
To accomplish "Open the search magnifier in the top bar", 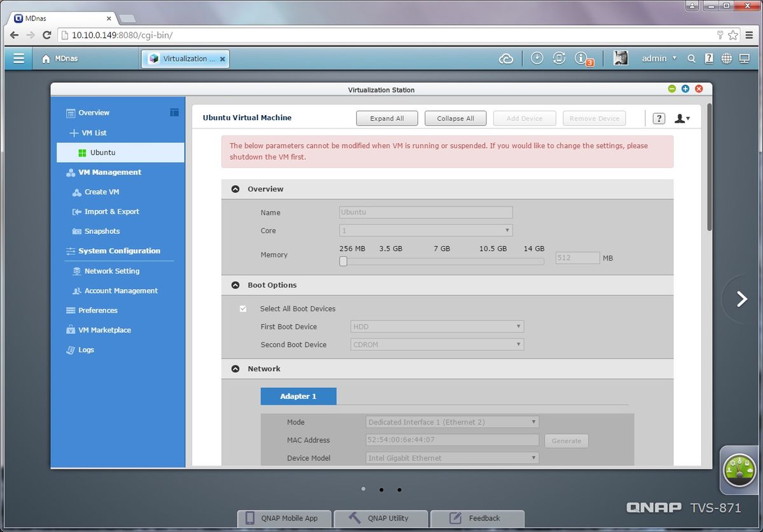I will tap(691, 58).
